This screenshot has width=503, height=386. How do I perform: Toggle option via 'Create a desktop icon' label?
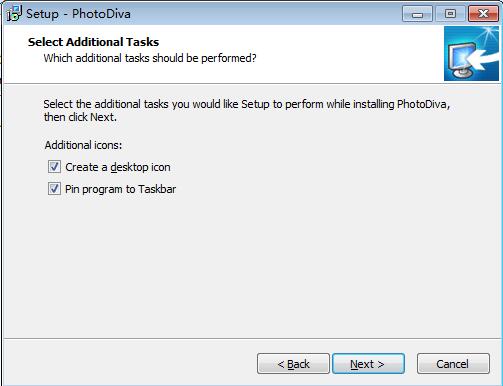tap(118, 167)
